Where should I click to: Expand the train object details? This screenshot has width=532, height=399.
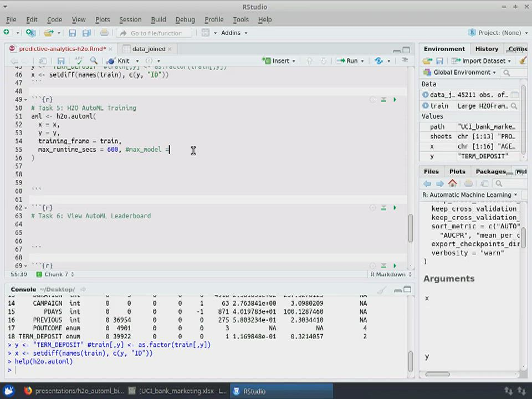[425, 106]
